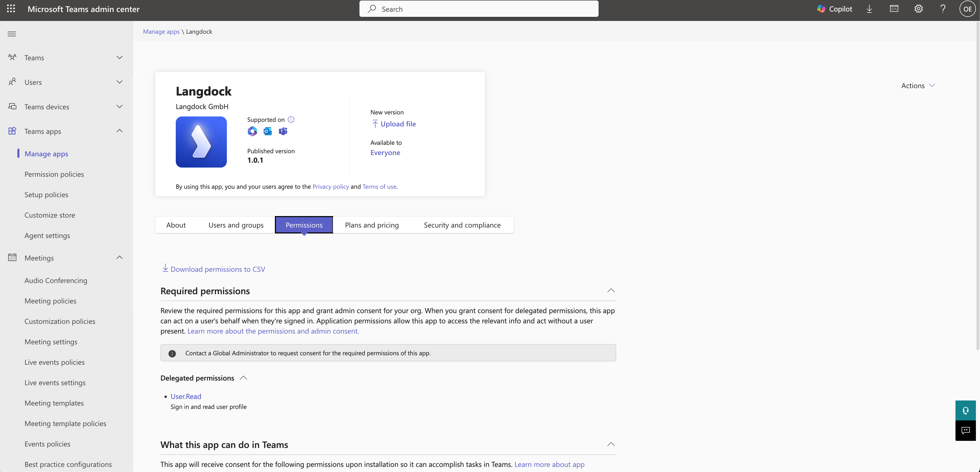This screenshot has width=980, height=472.
Task: Switch to the Users and groups tab
Action: (x=236, y=225)
